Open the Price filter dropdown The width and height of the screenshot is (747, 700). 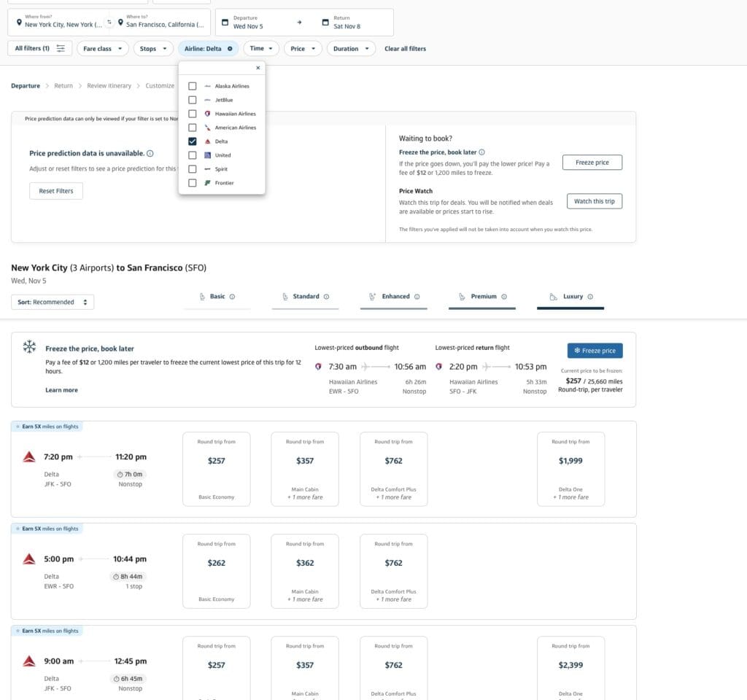tap(303, 49)
